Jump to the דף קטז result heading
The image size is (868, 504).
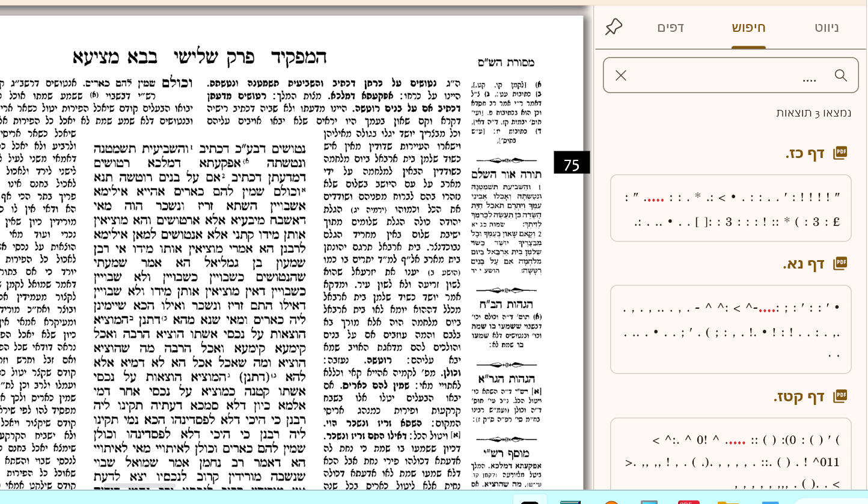pyautogui.click(x=799, y=396)
